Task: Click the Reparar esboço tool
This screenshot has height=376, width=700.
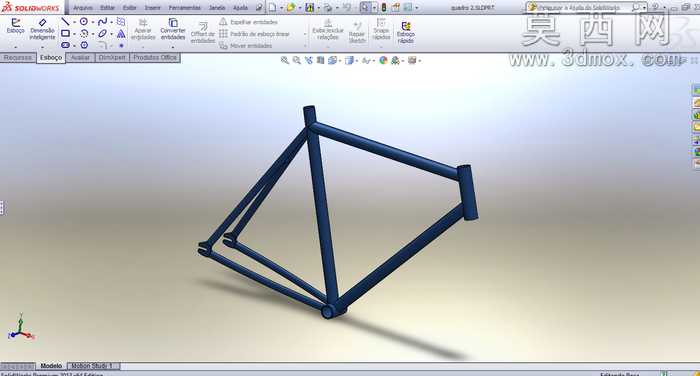Action: click(357, 33)
